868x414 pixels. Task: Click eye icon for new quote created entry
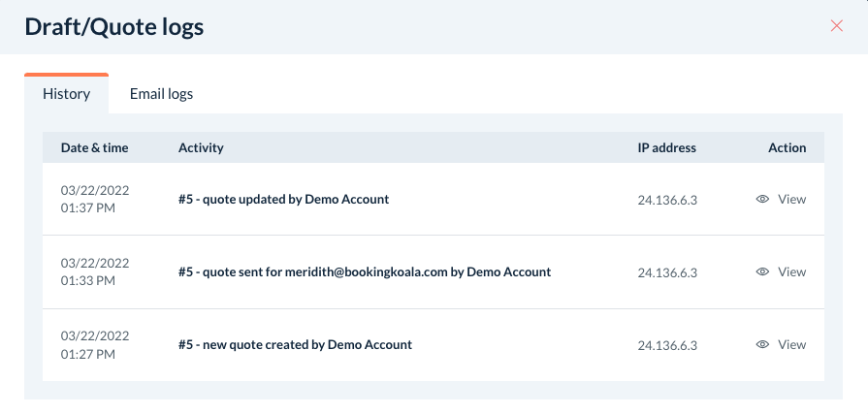[x=762, y=344]
